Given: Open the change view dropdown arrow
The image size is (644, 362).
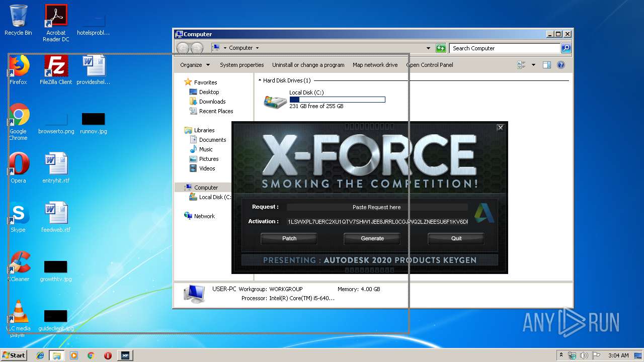Looking at the screenshot, I should 533,65.
